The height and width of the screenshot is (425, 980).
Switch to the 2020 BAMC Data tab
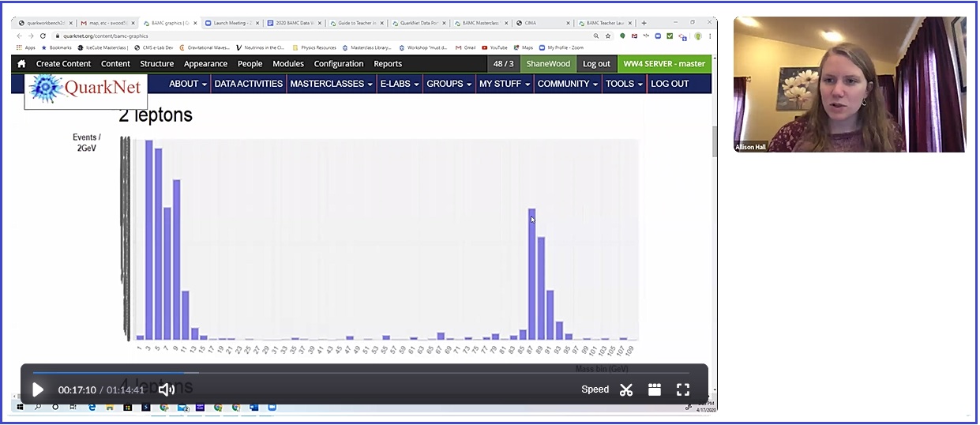pos(292,23)
